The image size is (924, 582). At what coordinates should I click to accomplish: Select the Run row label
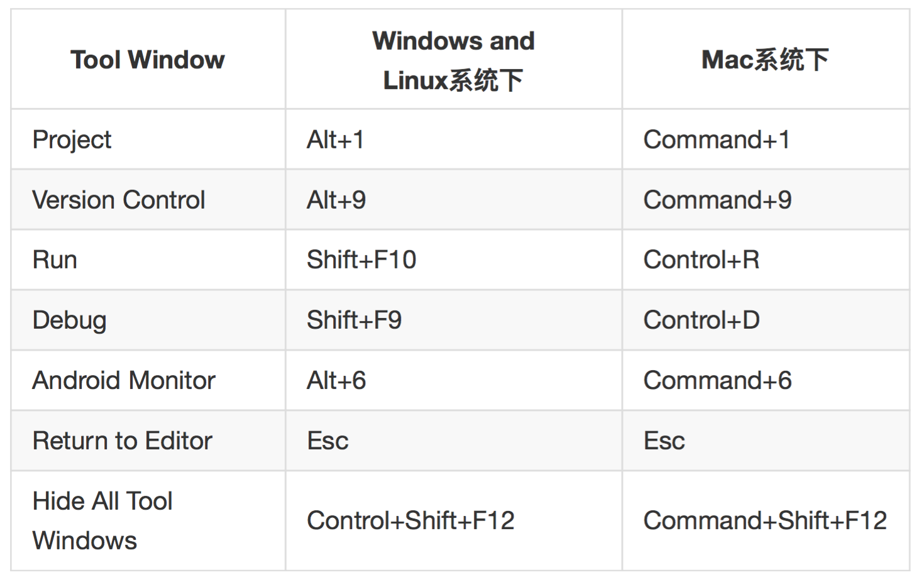pyautogui.click(x=55, y=260)
